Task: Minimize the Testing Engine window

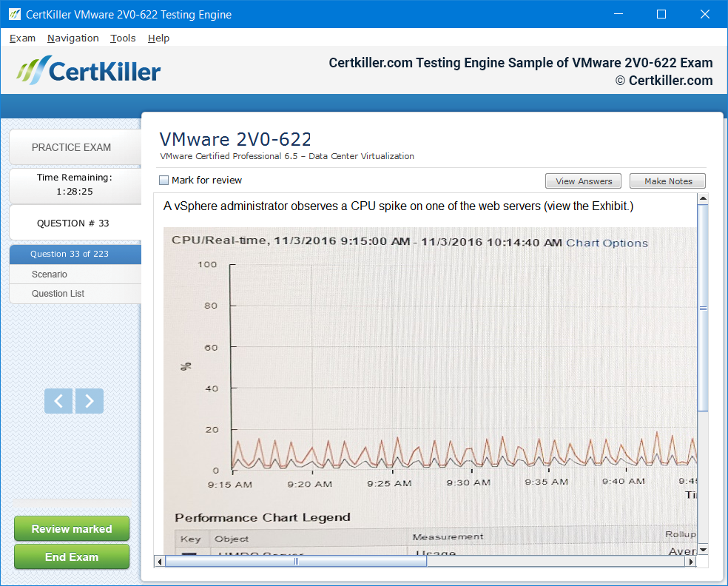Action: tap(618, 14)
